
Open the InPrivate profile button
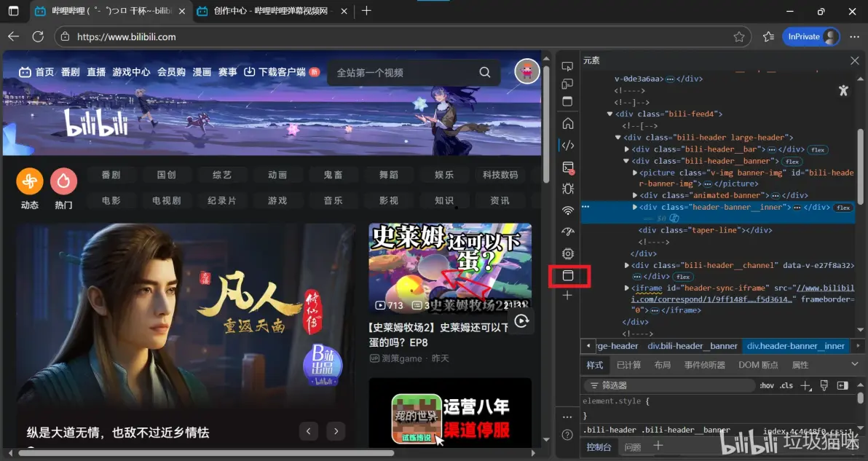pyautogui.click(x=811, y=36)
